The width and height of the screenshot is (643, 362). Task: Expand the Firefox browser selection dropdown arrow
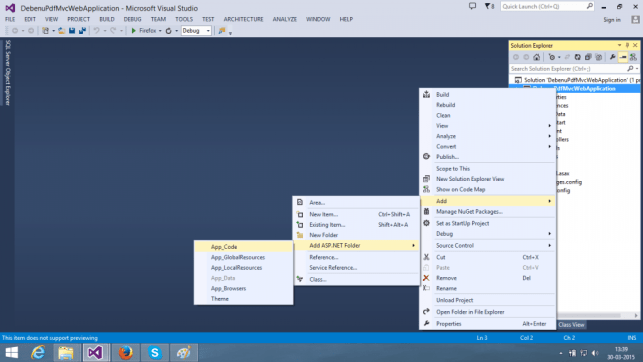tap(160, 31)
